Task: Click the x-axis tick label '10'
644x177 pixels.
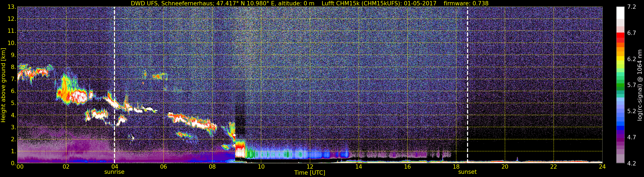Action: 261,167
